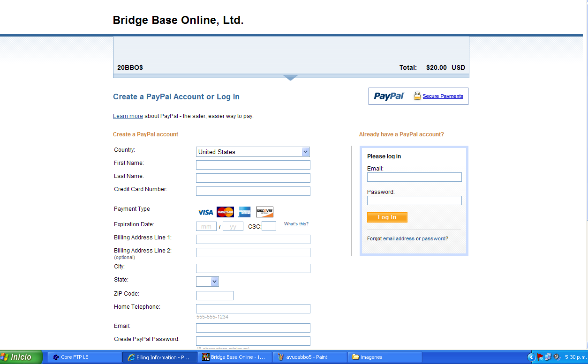
Task: Focus the login Email field
Action: coord(414,177)
